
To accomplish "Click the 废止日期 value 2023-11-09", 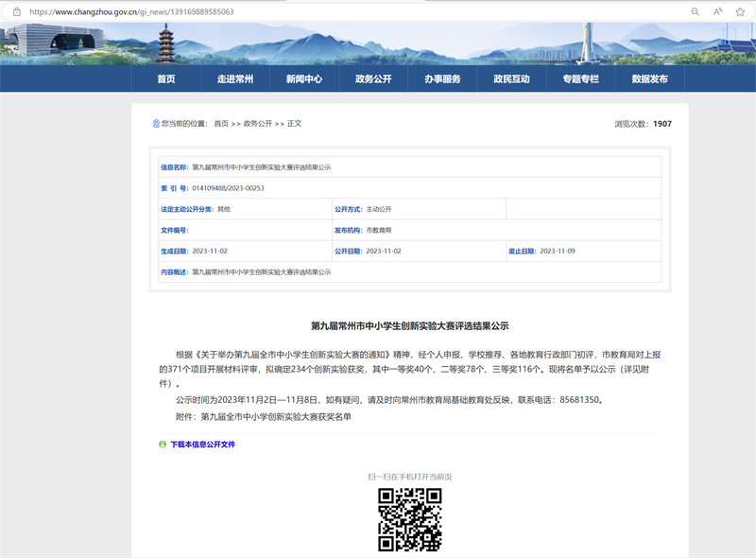I will [558, 251].
